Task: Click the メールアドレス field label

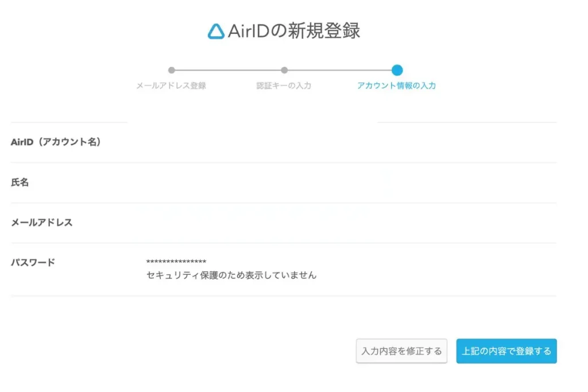Action: [41, 223]
